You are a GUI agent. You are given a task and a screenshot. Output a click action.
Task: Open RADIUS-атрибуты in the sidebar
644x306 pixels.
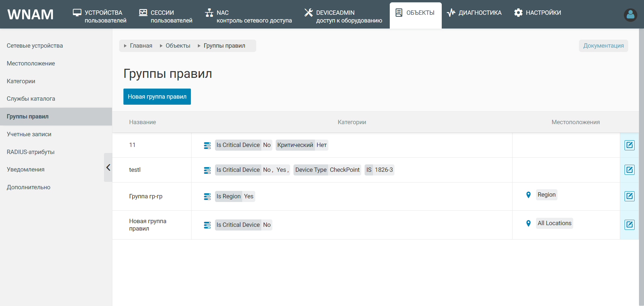pos(31,152)
